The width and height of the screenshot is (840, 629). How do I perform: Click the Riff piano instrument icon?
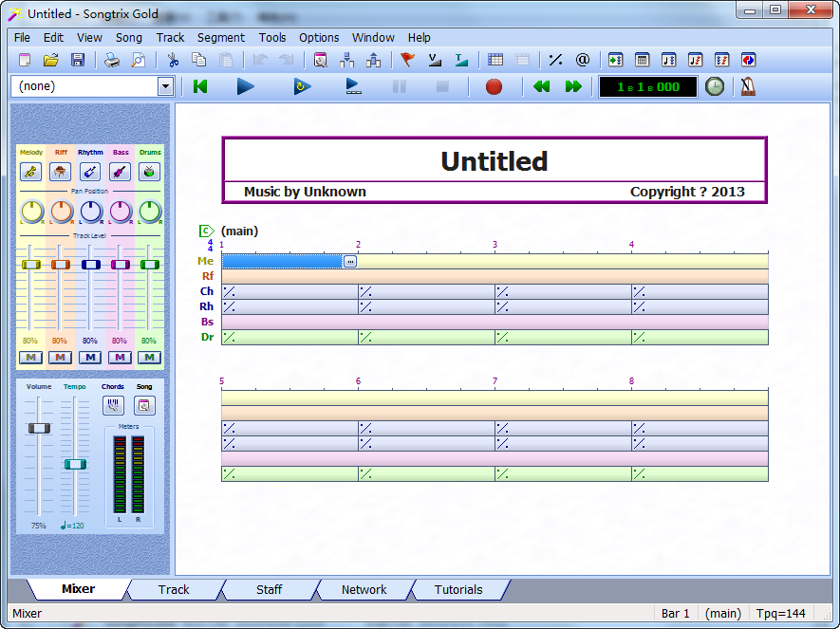(x=60, y=172)
